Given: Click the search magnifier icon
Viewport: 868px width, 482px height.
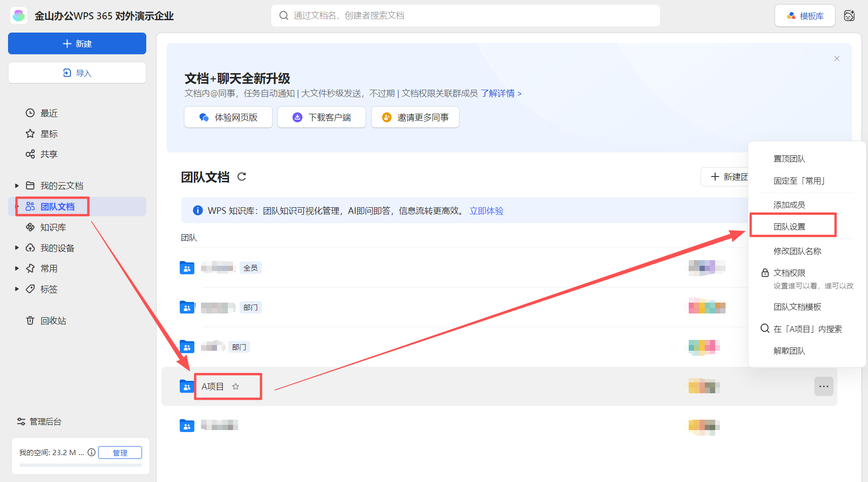Looking at the screenshot, I should tap(284, 16).
